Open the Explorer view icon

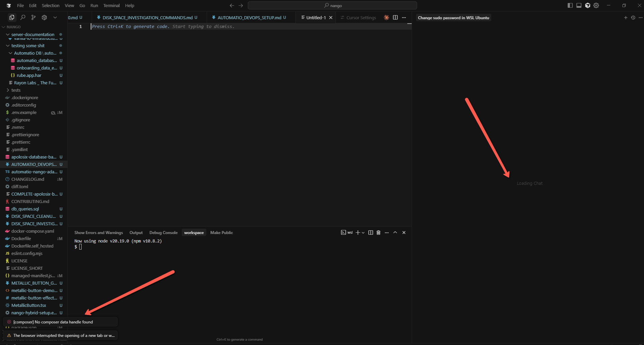pyautogui.click(x=12, y=18)
